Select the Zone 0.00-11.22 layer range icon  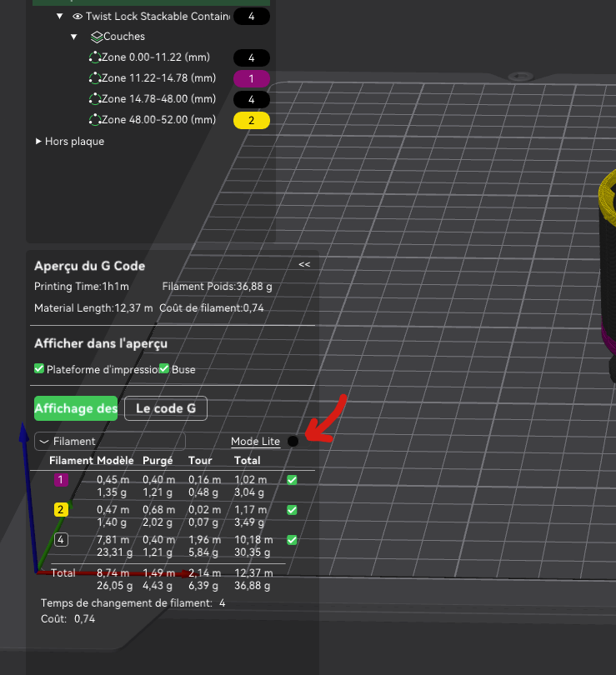pyautogui.click(x=95, y=57)
